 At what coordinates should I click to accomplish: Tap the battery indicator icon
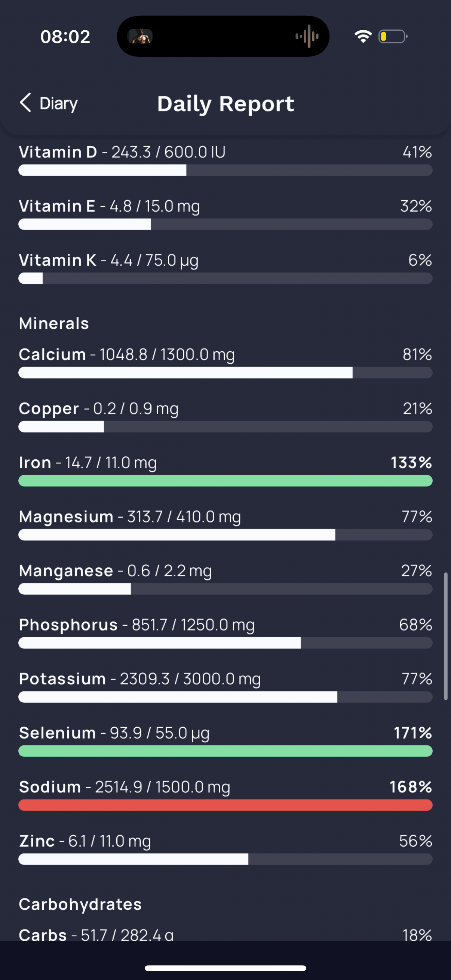pyautogui.click(x=393, y=37)
